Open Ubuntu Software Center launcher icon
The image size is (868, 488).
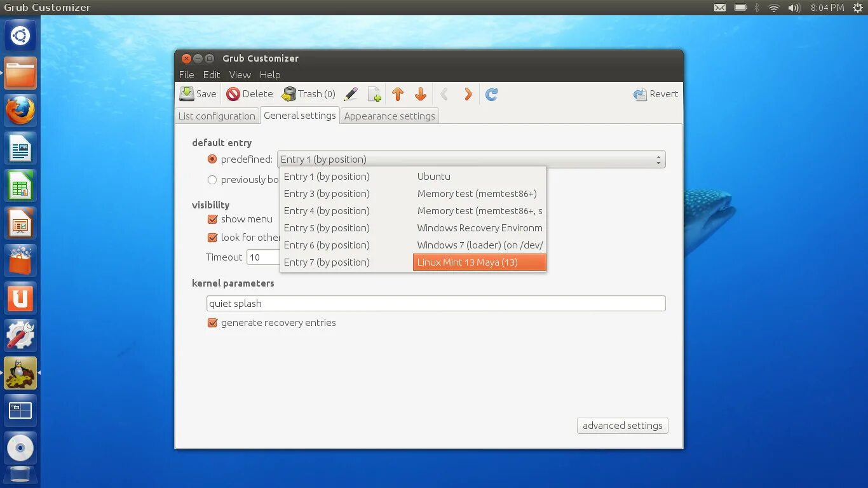20,261
